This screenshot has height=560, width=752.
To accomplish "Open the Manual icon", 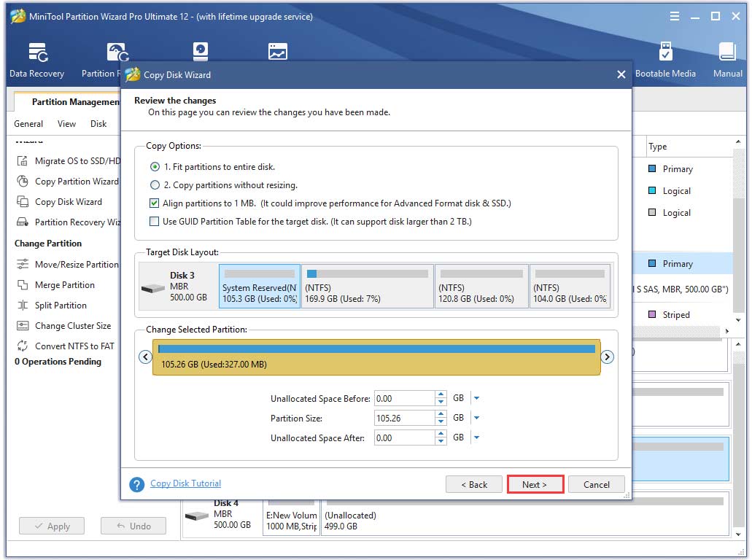I will tap(727, 60).
